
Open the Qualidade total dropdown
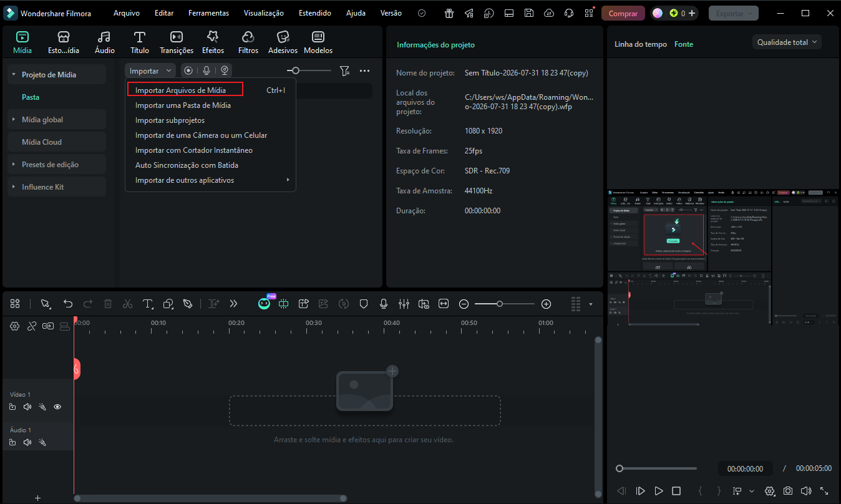click(787, 42)
